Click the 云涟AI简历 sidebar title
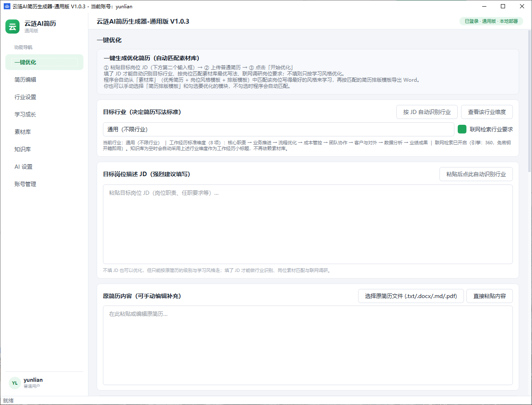The width and height of the screenshot is (532, 405). [40, 24]
